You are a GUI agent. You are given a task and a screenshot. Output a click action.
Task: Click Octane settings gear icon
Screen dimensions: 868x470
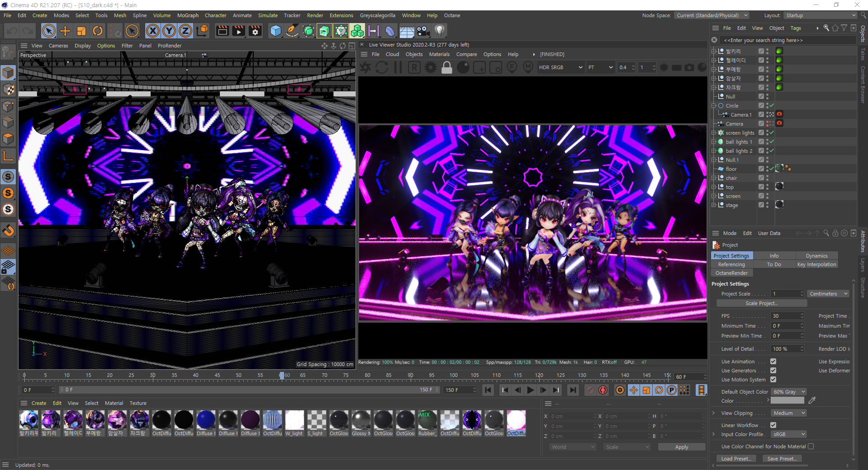coord(431,67)
